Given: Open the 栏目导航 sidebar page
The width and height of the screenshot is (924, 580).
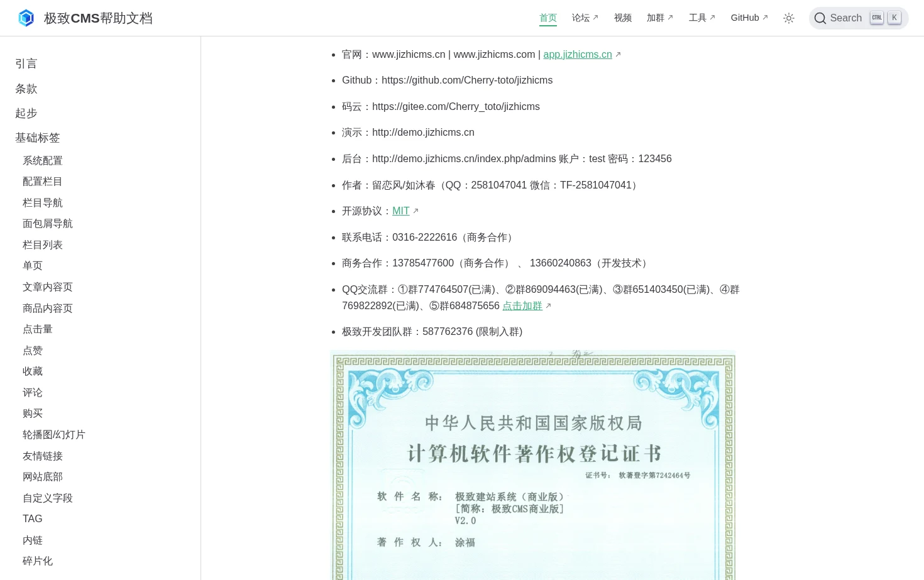Looking at the screenshot, I should (43, 203).
